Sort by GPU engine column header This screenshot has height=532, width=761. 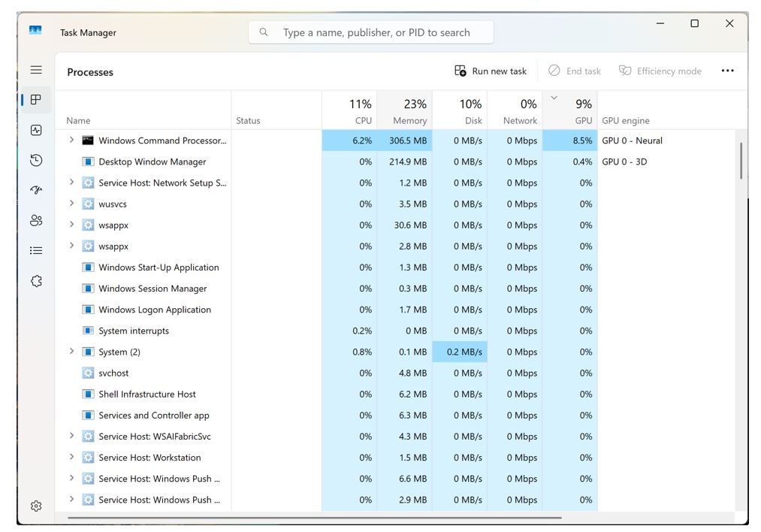626,120
